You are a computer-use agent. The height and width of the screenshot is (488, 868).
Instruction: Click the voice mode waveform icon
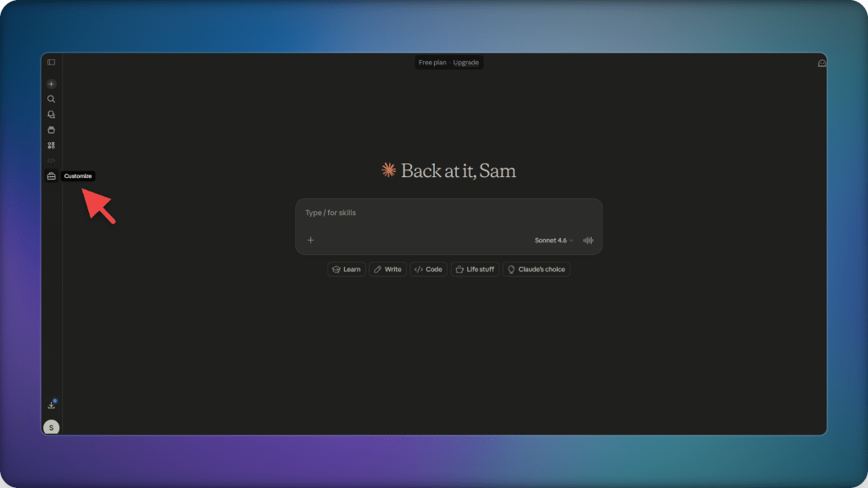[588, 240]
